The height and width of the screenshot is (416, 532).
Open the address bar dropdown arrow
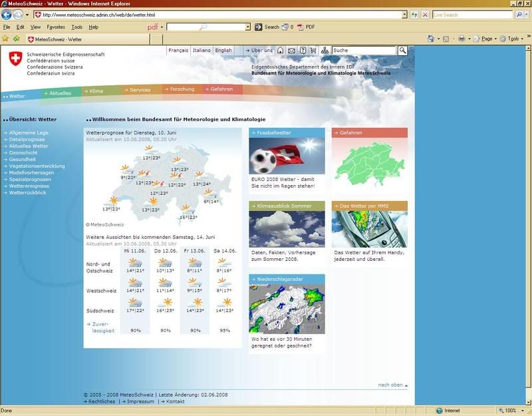(404, 15)
